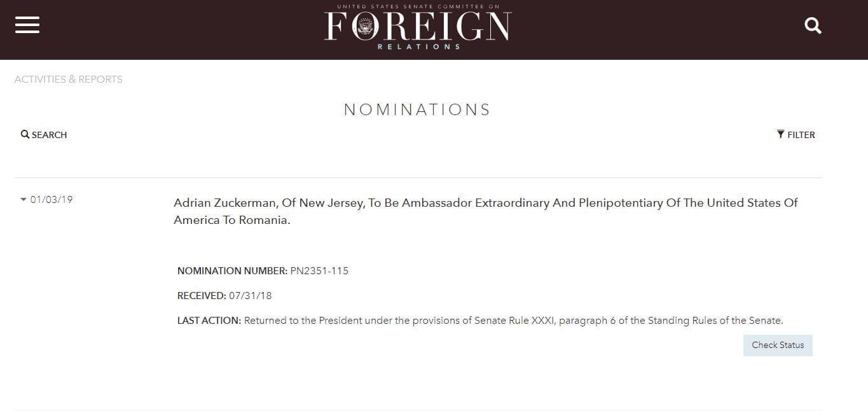The image size is (868, 411).
Task: Click nomination number PN2351-115
Action: point(319,271)
